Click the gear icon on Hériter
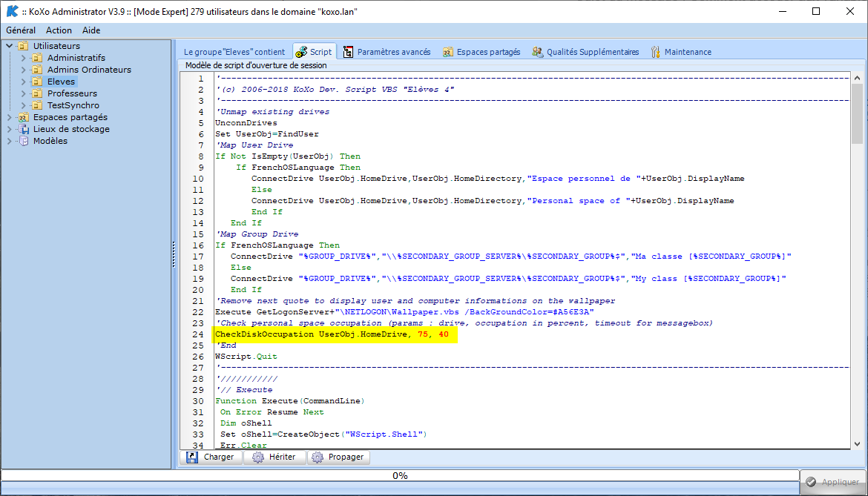This screenshot has width=868, height=496. tap(258, 457)
